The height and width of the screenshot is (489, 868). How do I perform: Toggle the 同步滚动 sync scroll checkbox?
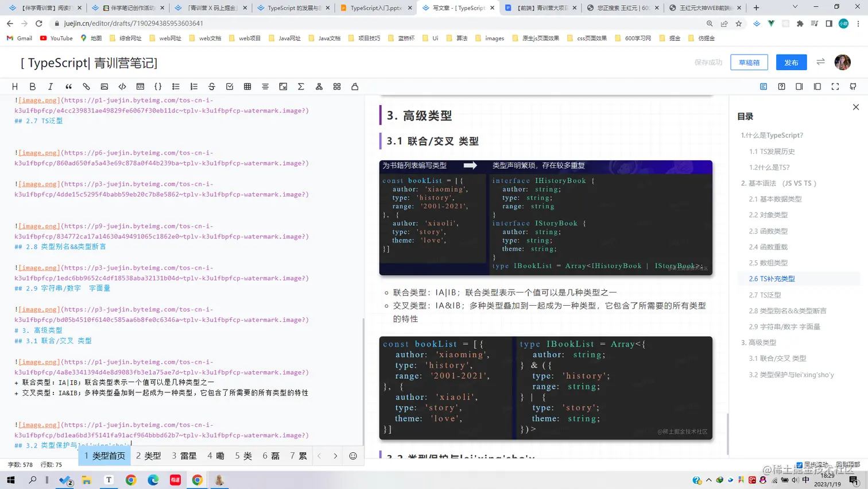[x=799, y=465]
